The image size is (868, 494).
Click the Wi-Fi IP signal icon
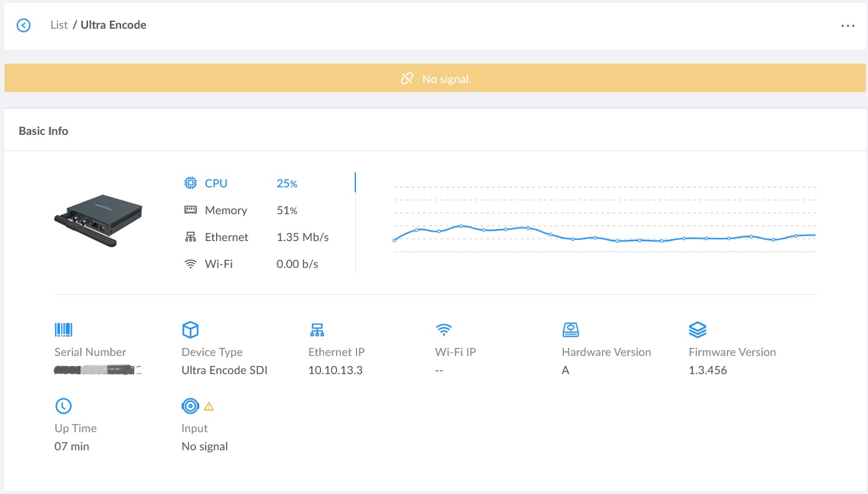444,330
